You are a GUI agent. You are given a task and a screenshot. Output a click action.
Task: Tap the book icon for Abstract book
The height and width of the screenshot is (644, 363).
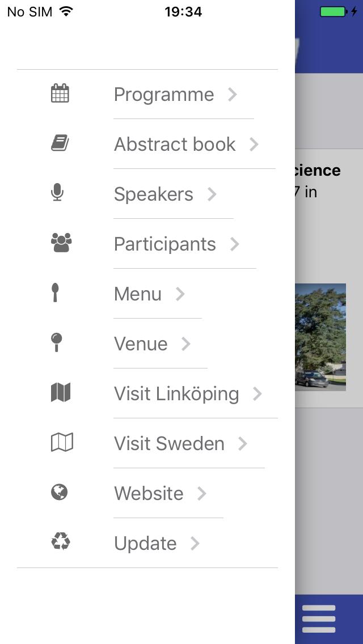coord(60,143)
